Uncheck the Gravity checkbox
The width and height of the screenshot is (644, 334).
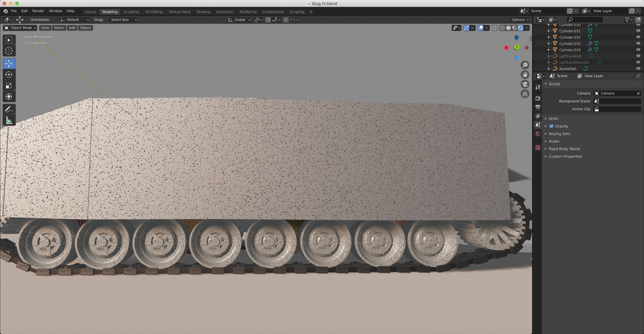click(552, 126)
